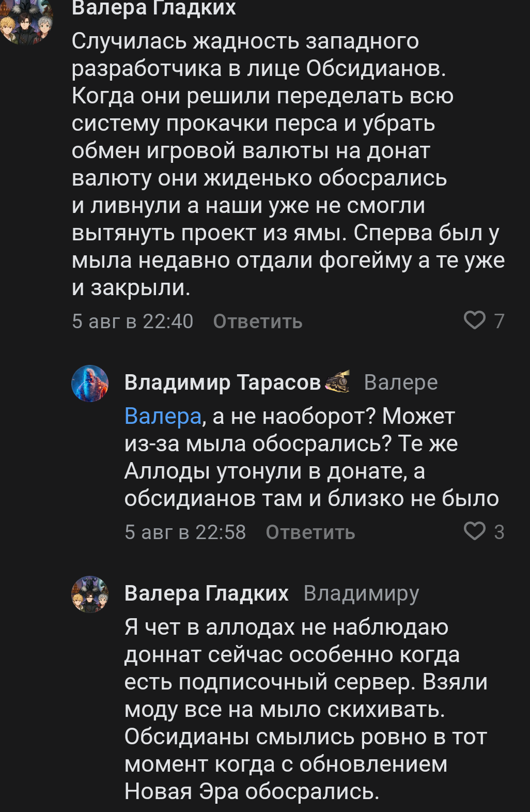The width and height of the screenshot is (530, 812).
Task: Click the Валере reply-to label
Action: [x=401, y=382]
